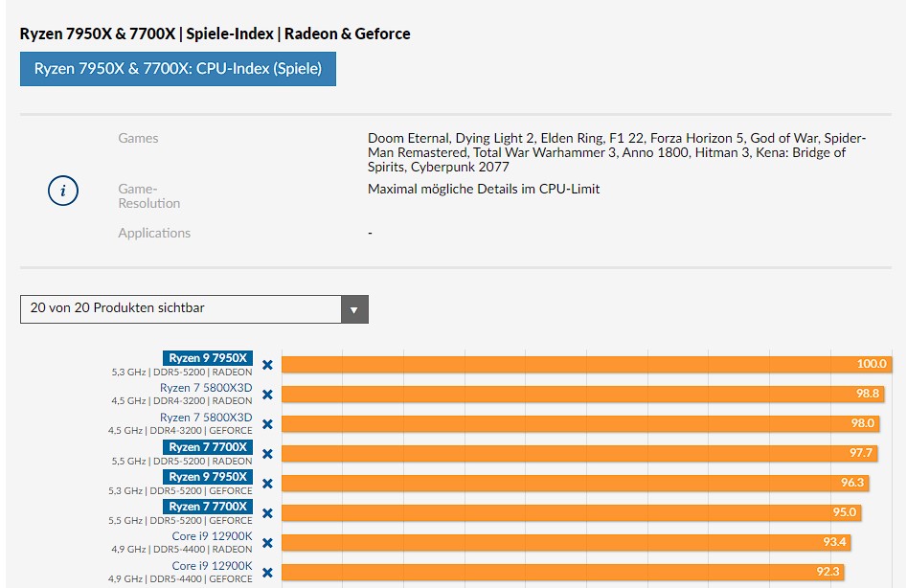Screen dimensions: 907x588
Task: Remove Ryzen 7 5800X3D RADEON row via X
Action: tap(267, 395)
